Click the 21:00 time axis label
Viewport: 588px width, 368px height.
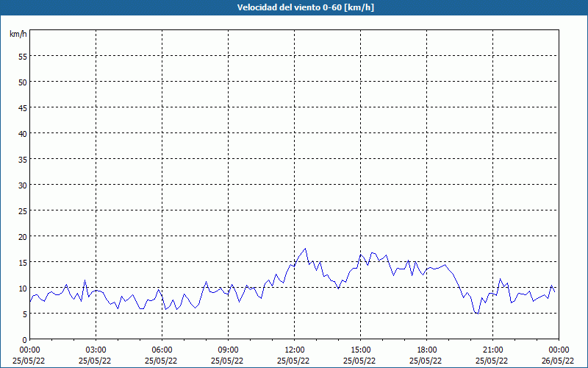click(492, 350)
